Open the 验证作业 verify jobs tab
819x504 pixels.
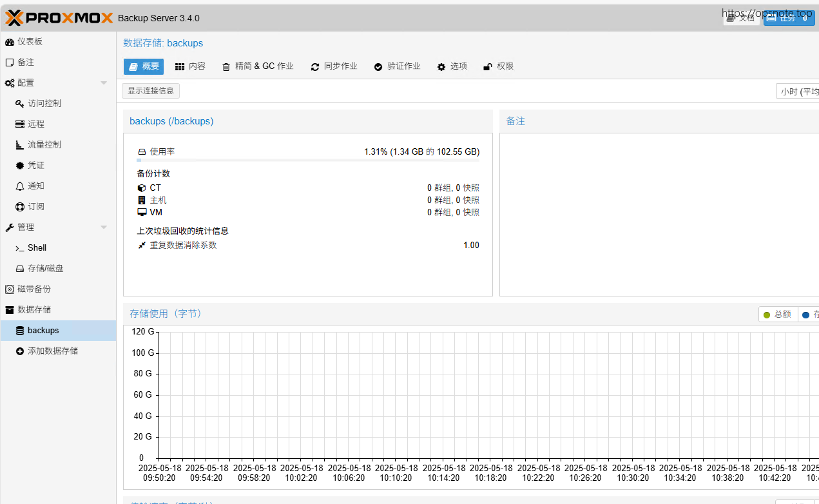tap(397, 66)
